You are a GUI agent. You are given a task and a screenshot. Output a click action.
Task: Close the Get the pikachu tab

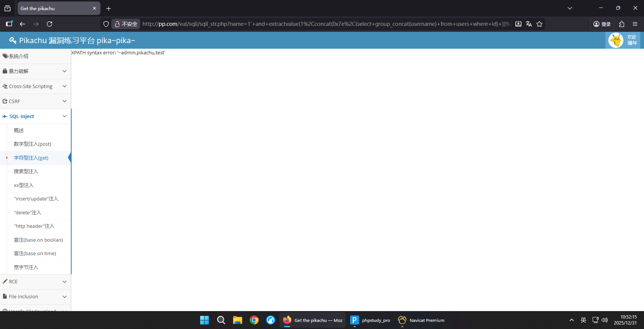pyautogui.click(x=94, y=8)
